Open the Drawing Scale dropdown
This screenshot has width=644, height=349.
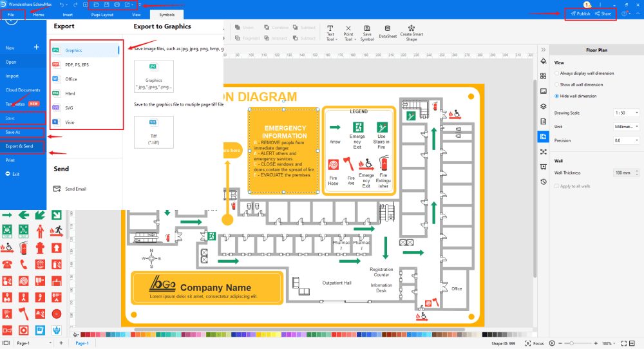pos(625,113)
